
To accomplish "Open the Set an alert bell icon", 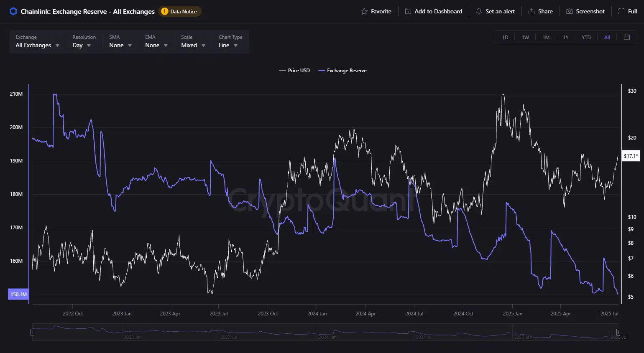I will coord(479,11).
